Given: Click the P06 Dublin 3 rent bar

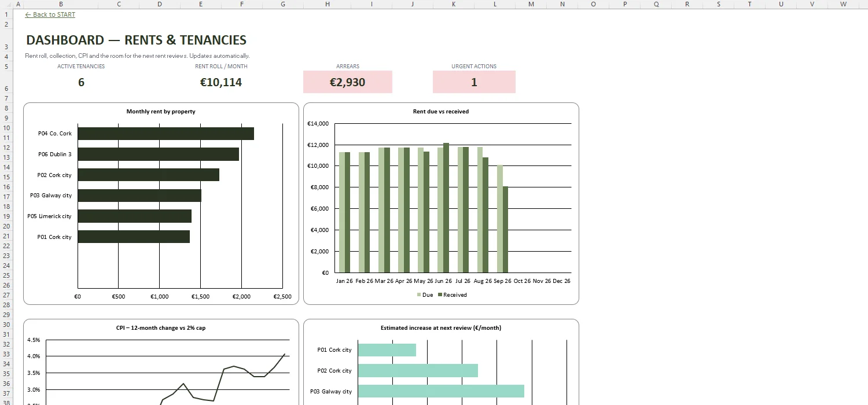Looking at the screenshot, I should (x=158, y=154).
